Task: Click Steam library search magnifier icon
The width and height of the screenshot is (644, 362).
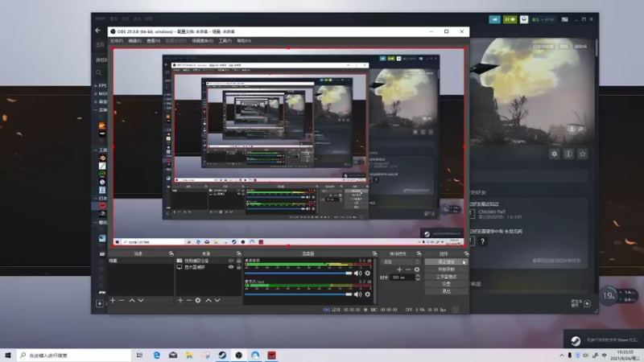Action: click(x=99, y=72)
